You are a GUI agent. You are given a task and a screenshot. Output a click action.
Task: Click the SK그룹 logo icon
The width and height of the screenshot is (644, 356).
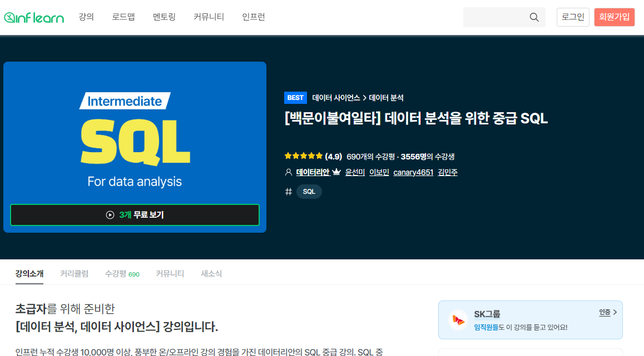point(459,320)
